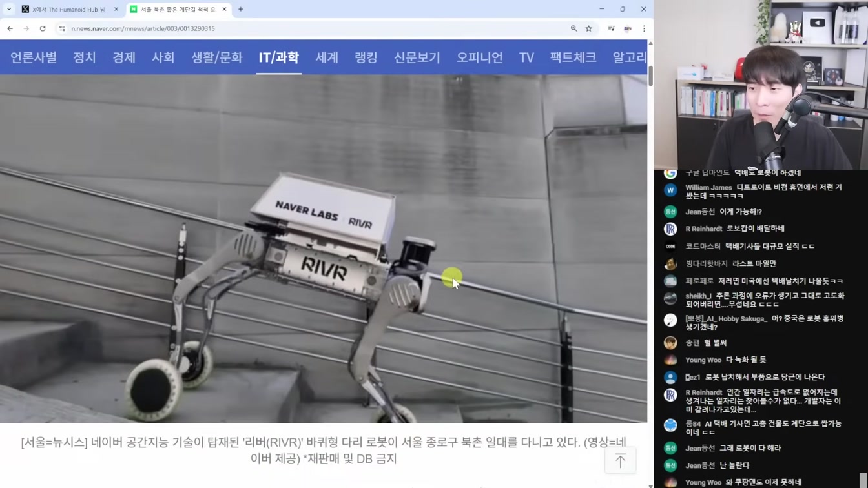Open the IT/과학 news category

[279, 57]
